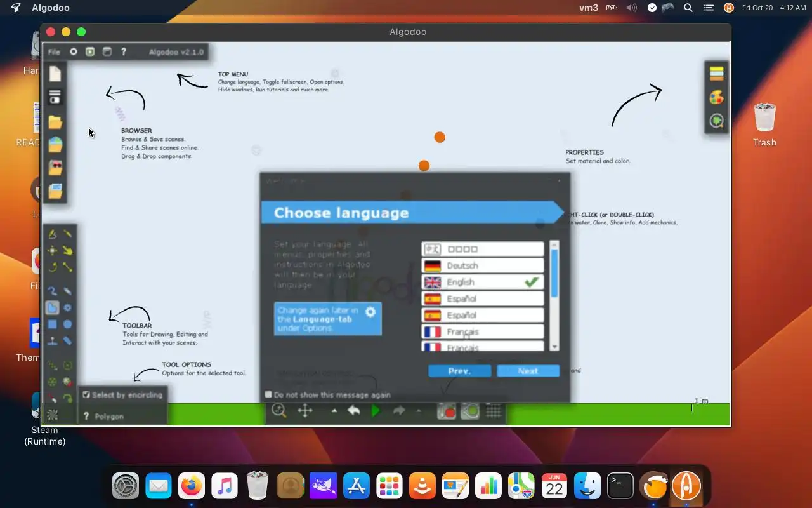
Task: Select the Thruster tool
Action: pyautogui.click(x=67, y=382)
